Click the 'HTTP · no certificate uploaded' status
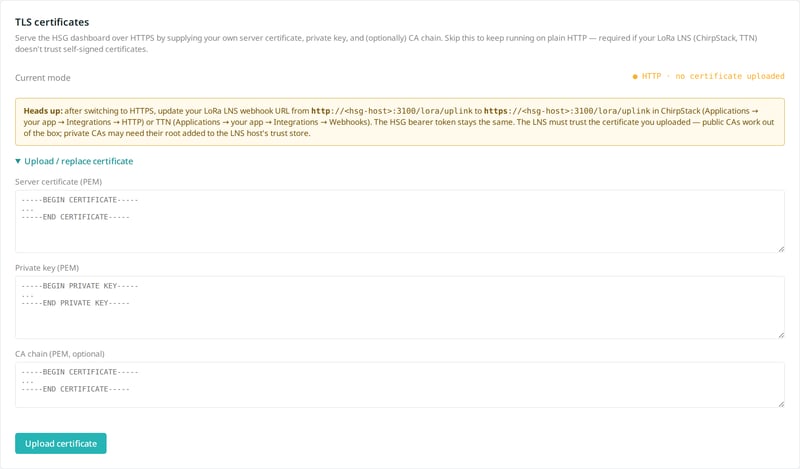The image size is (800, 469). 708,76
